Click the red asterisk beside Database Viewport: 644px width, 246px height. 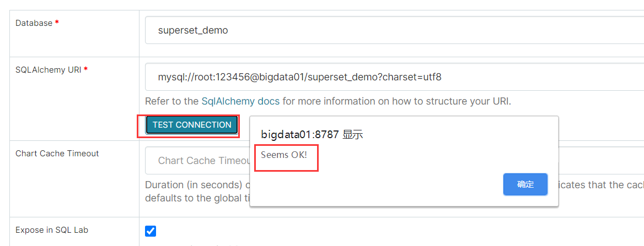57,23
